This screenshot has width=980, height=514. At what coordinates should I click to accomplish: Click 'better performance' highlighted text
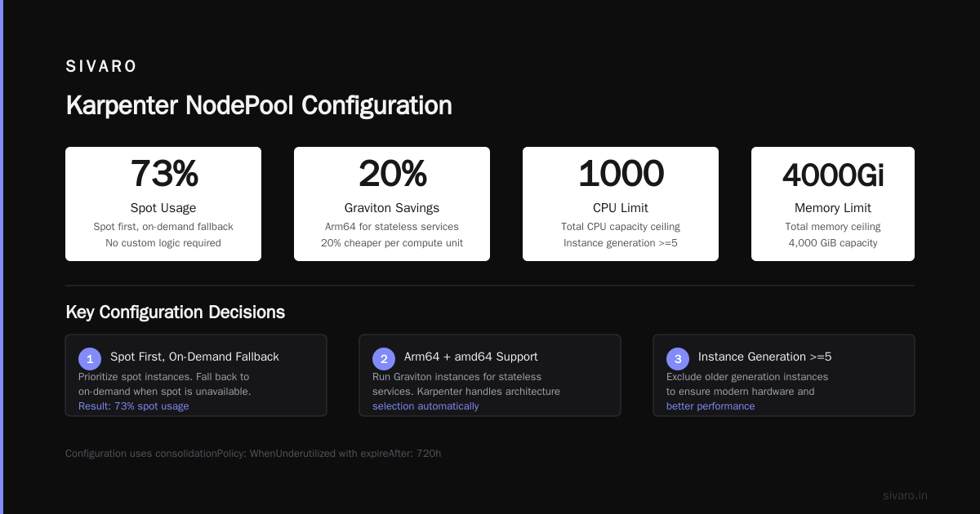coord(710,406)
